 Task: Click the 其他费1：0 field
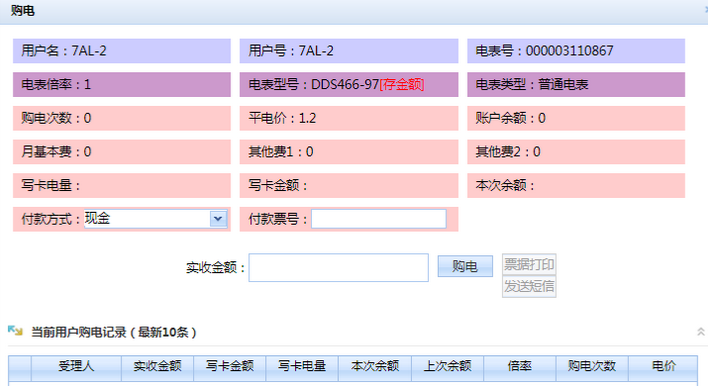[349, 152]
